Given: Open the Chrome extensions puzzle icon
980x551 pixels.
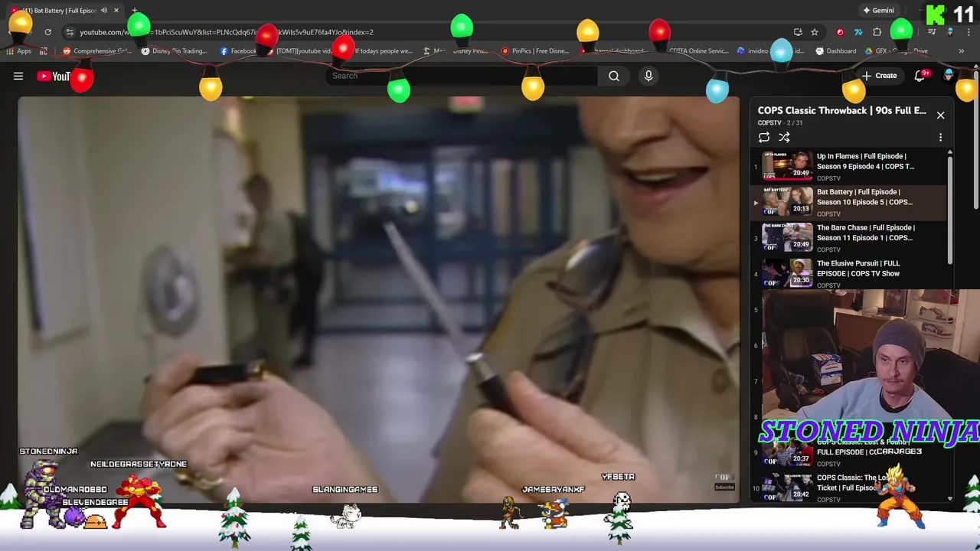Looking at the screenshot, I should pyautogui.click(x=877, y=32).
